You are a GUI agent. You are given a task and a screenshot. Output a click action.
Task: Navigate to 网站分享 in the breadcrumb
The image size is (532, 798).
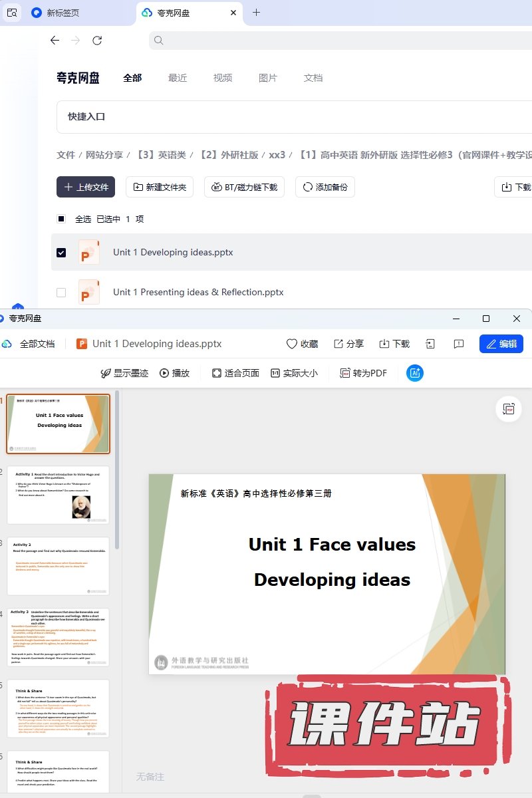click(104, 155)
